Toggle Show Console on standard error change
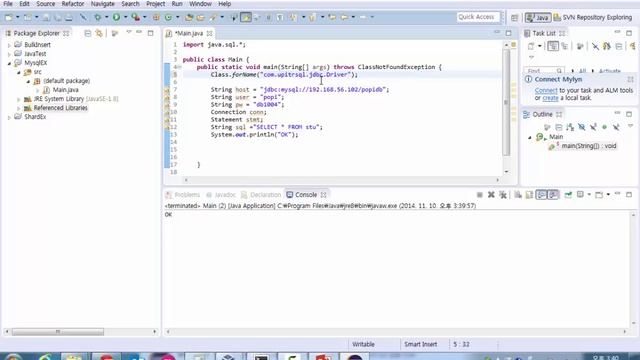 (x=553, y=195)
